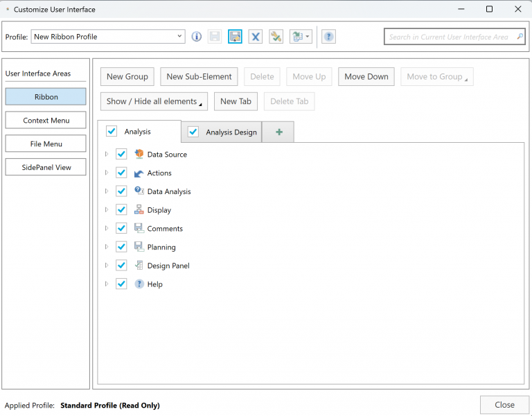532x416 pixels.
Task: Click the New Tab button
Action: (236, 101)
